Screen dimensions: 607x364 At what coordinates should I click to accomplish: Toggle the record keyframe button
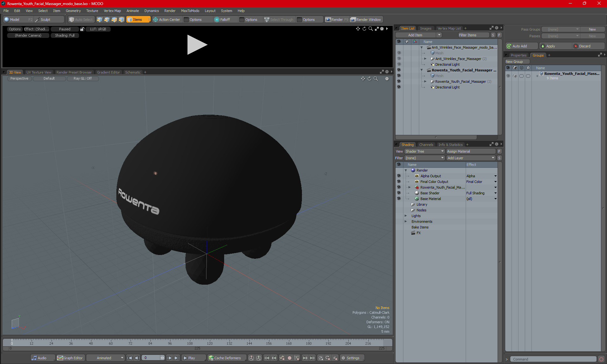289,358
